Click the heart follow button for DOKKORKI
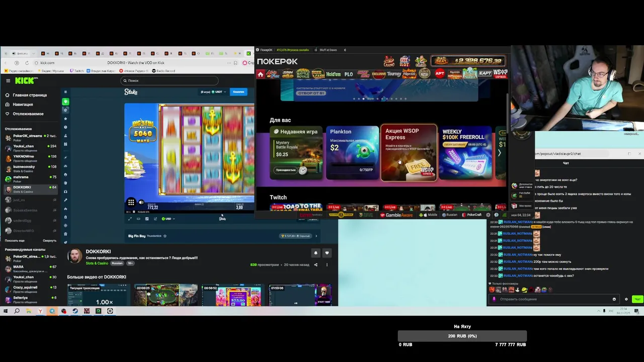The width and height of the screenshot is (644, 362). click(x=327, y=253)
